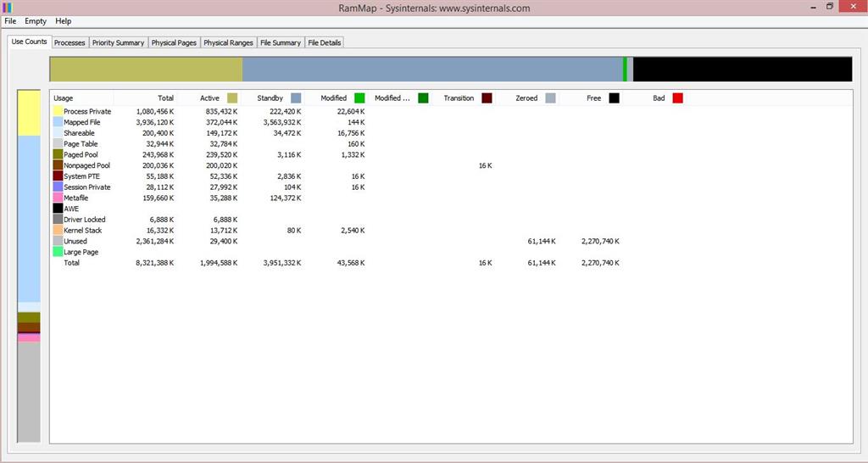Image resolution: width=868 pixels, height=463 pixels.
Task: Click the Nonpaged Pool brown swatch
Action: 58,165
